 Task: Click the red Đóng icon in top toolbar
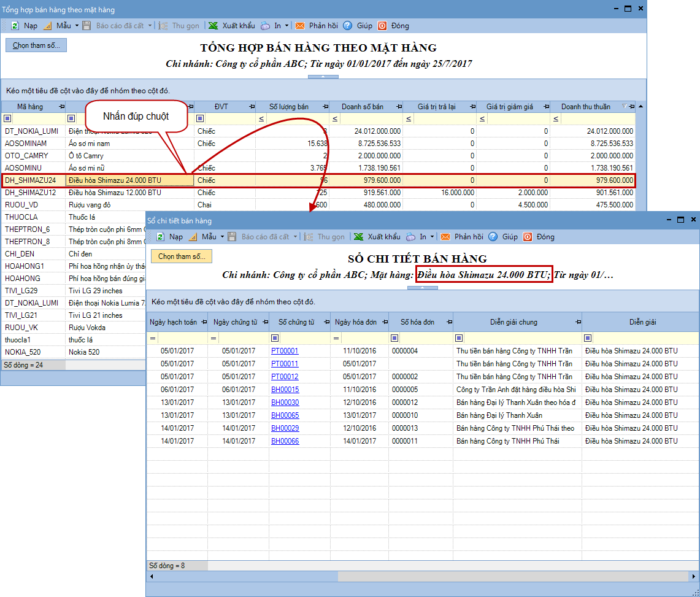pos(382,26)
